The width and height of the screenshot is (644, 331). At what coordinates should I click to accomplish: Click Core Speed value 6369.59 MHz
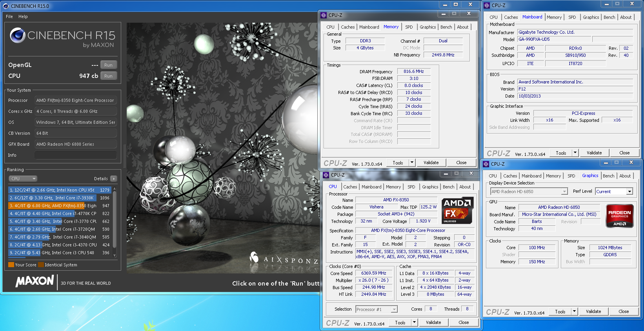point(374,273)
